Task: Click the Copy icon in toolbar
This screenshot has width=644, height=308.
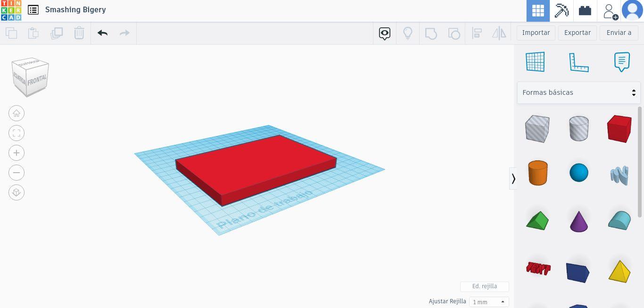Action: pyautogui.click(x=11, y=33)
